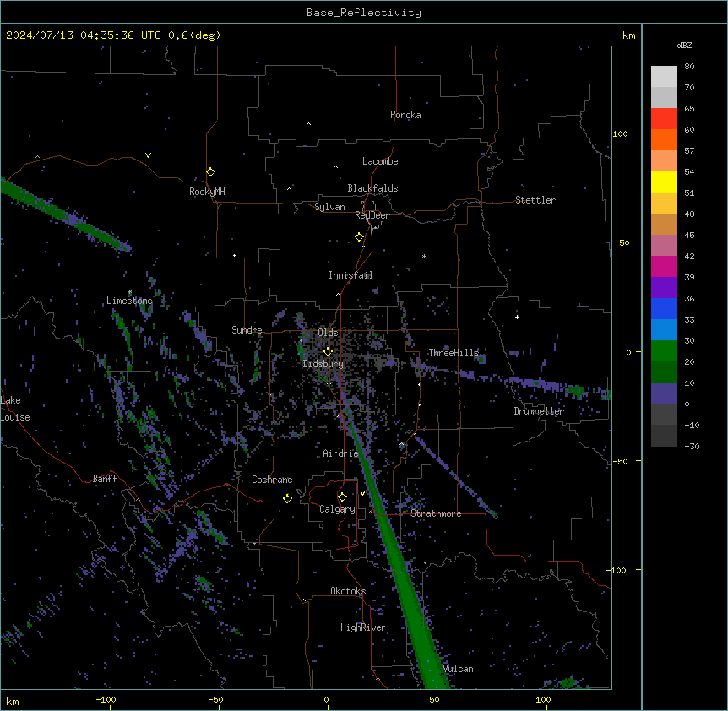Screen dimensions: 728x711
Task: Select the Drumheller label
Action: pyautogui.click(x=539, y=411)
